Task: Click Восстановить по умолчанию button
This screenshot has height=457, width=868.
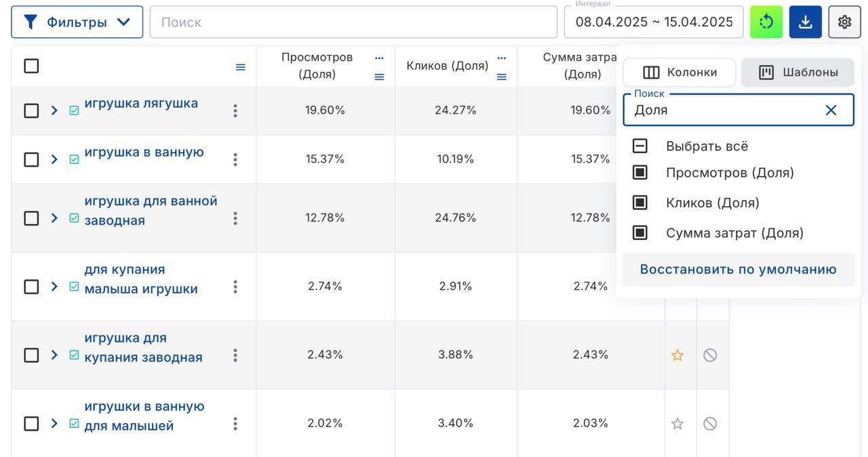Action: tap(738, 270)
